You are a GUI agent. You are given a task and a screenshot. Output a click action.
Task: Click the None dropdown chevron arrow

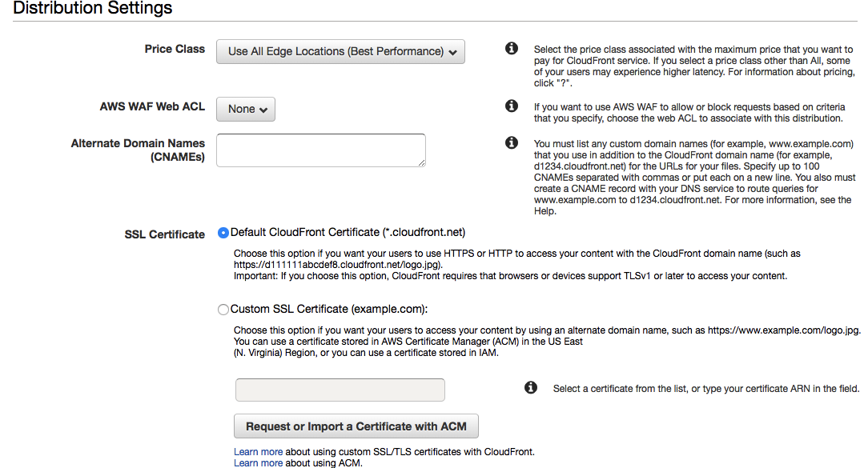(263, 110)
